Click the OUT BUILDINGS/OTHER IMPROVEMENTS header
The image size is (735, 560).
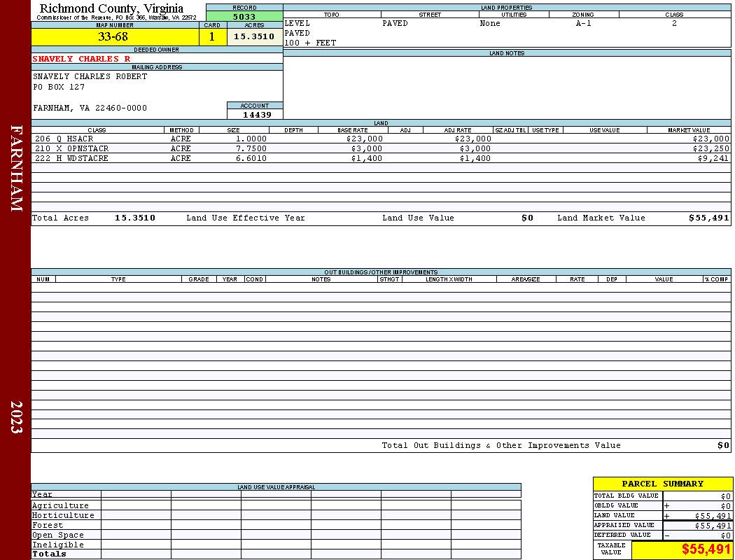coord(381,272)
